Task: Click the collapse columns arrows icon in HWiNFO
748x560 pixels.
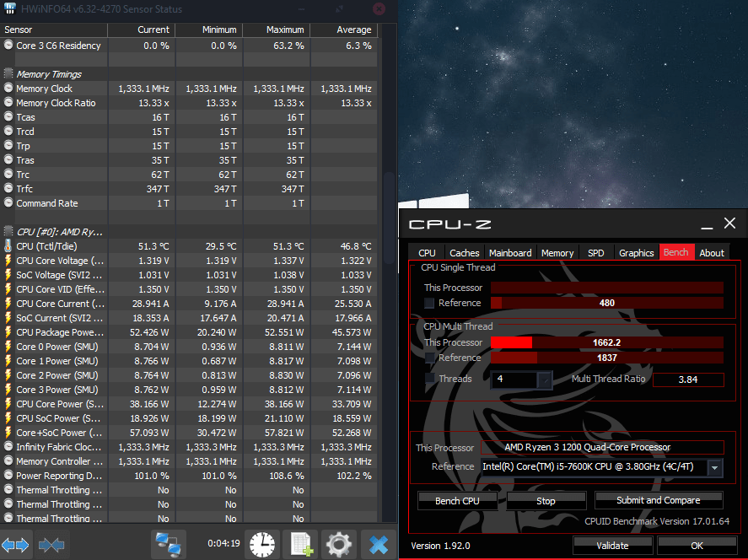Action: 51,544
